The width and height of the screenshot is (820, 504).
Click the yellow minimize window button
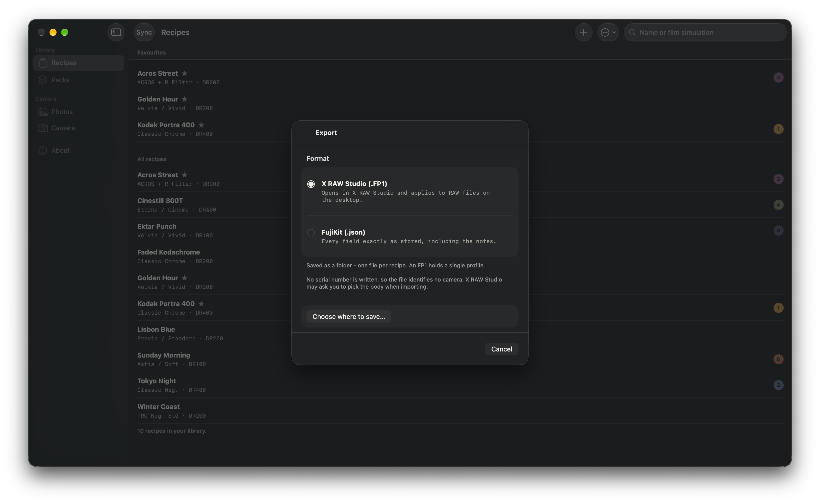(53, 32)
